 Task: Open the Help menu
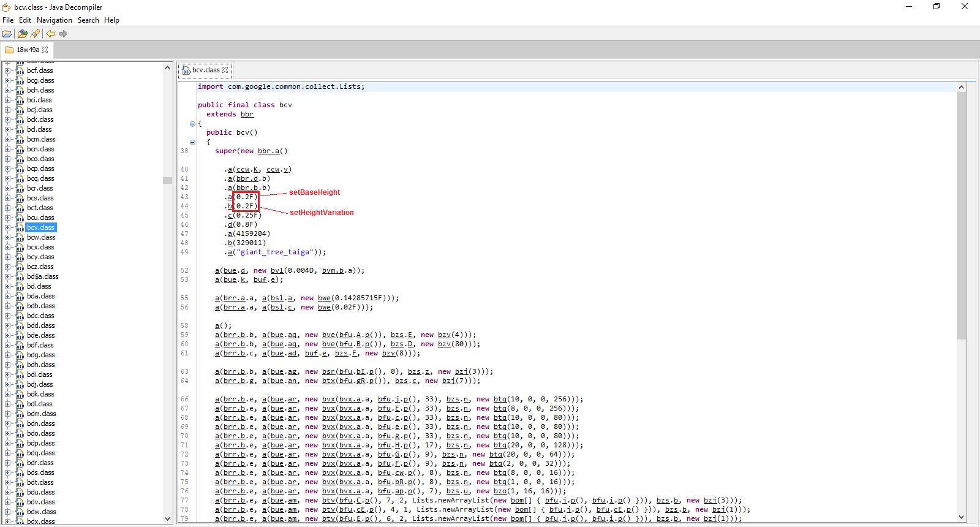tap(111, 20)
